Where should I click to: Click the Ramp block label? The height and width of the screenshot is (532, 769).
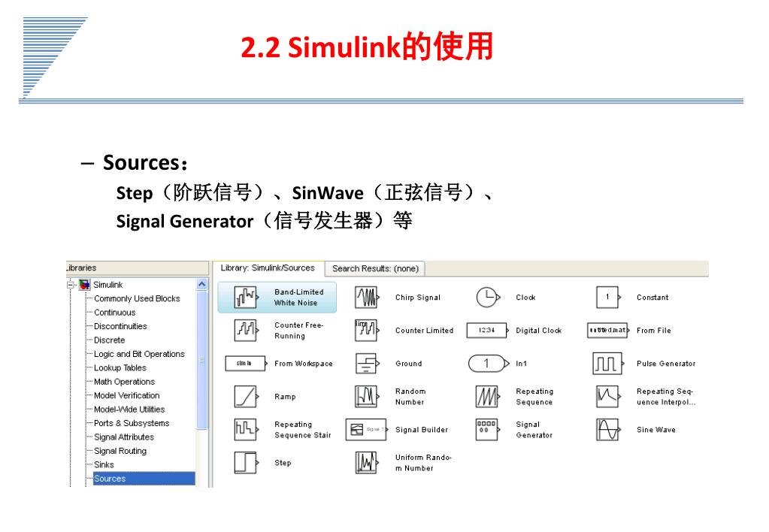[285, 397]
